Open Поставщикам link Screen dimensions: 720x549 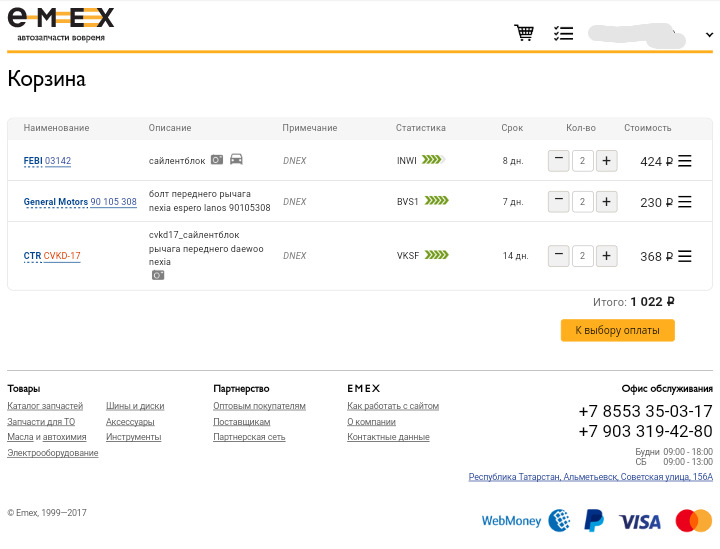point(242,421)
